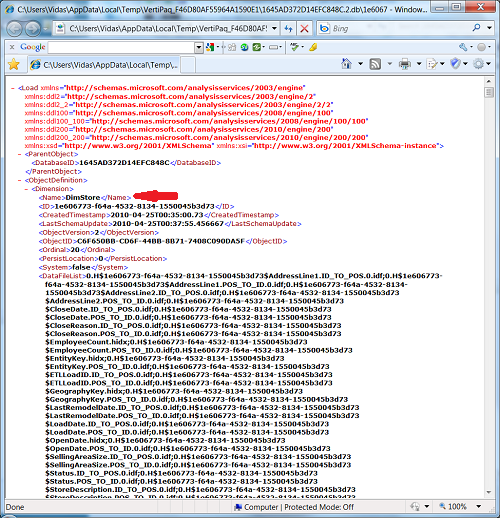
Task: Click the Home icon in command bar
Action: (x=347, y=63)
